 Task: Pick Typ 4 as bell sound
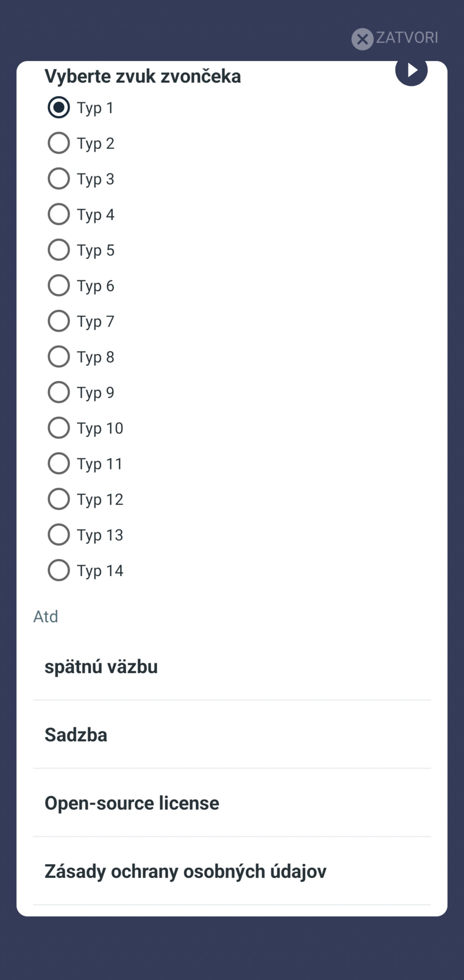pyautogui.click(x=59, y=214)
